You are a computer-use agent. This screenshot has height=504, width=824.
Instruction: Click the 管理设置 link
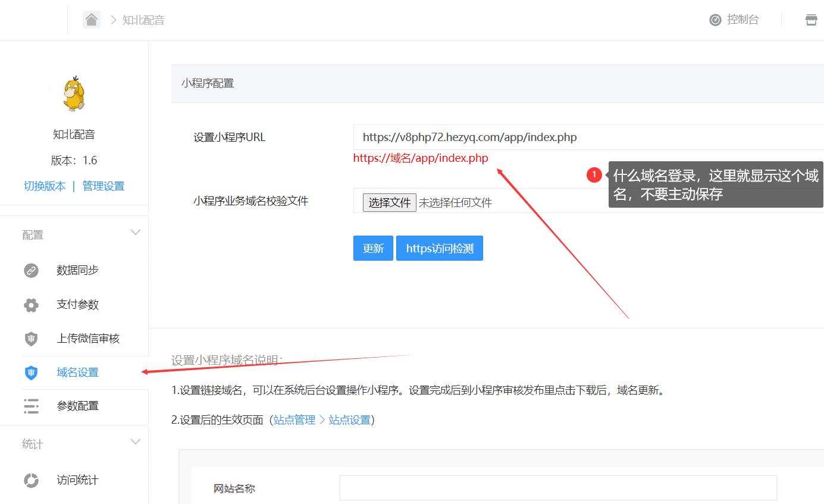[x=104, y=186]
